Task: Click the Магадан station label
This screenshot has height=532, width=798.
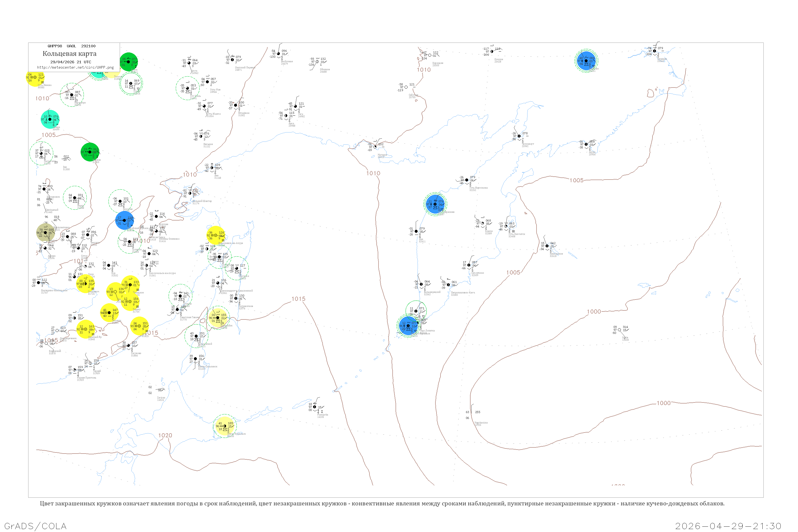Action: [x=382, y=155]
